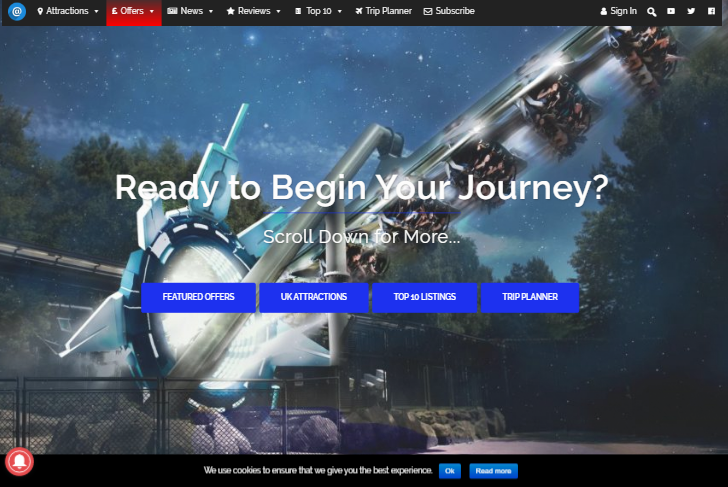Open the Top 10 menu
This screenshot has width=728, height=487.
coord(318,11)
